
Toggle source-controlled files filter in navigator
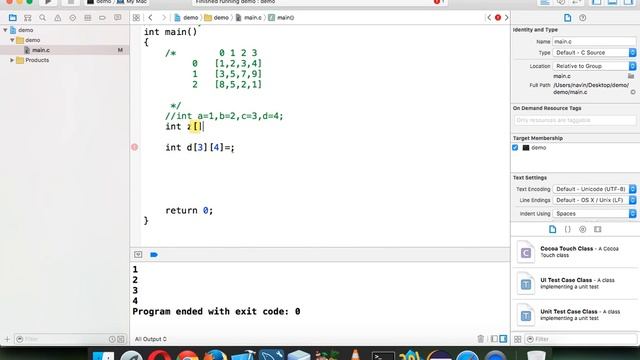[x=121, y=339]
